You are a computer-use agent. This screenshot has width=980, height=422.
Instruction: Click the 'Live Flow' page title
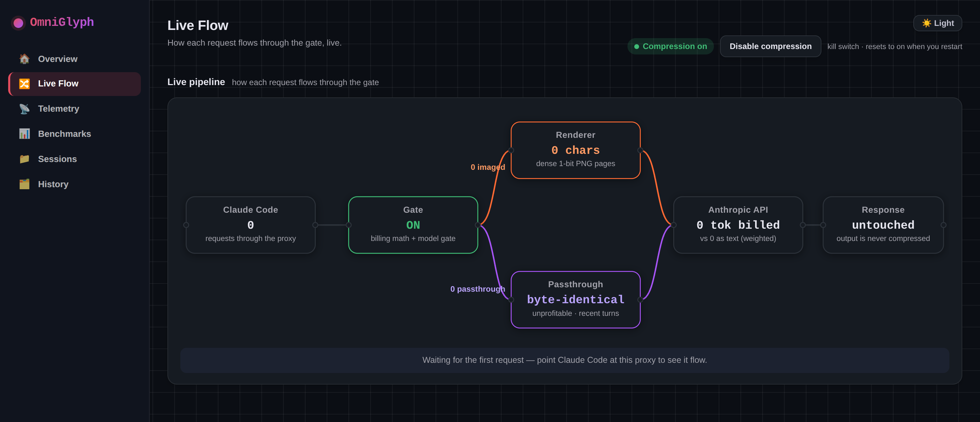(197, 26)
